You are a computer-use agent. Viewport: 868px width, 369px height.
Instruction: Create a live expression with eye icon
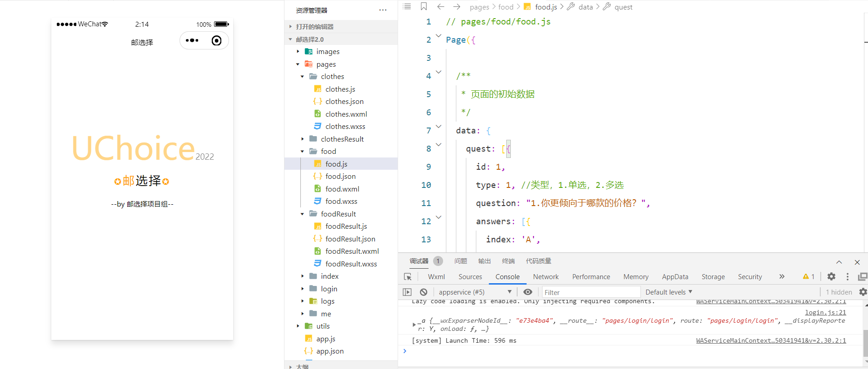[528, 292]
